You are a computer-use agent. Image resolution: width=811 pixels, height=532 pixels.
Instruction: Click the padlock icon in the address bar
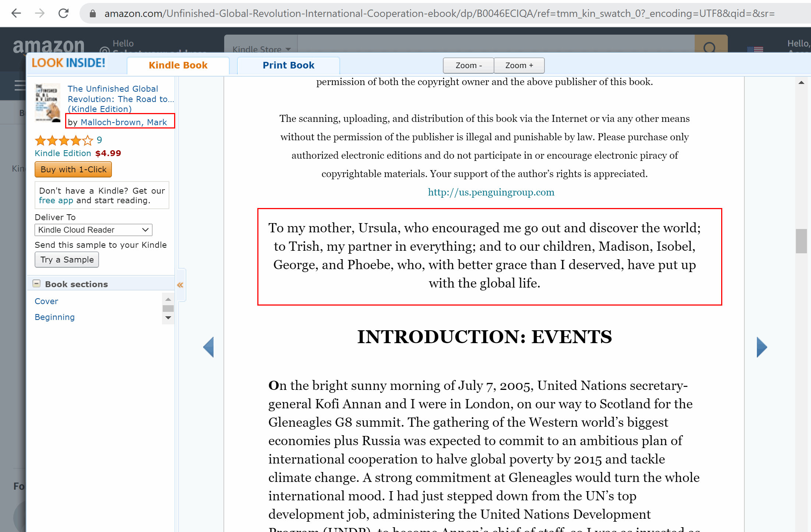pyautogui.click(x=93, y=14)
